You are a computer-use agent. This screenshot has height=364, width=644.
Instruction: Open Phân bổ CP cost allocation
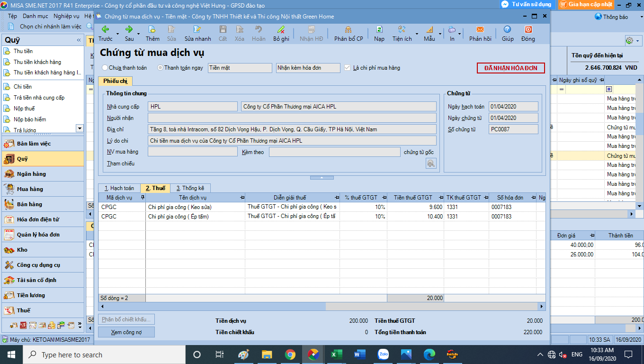[x=349, y=33]
